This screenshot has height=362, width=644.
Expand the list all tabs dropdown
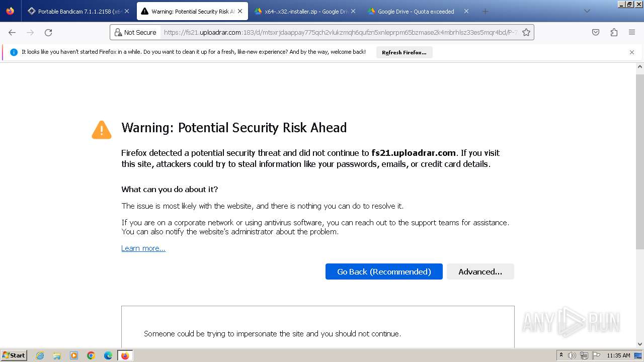(587, 11)
